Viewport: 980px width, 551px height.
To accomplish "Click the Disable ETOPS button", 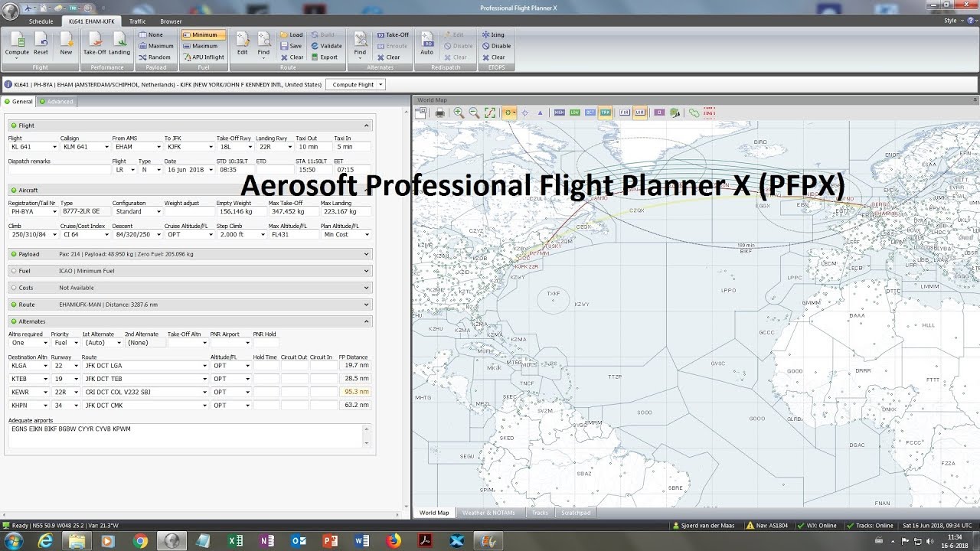I will pyautogui.click(x=496, y=46).
